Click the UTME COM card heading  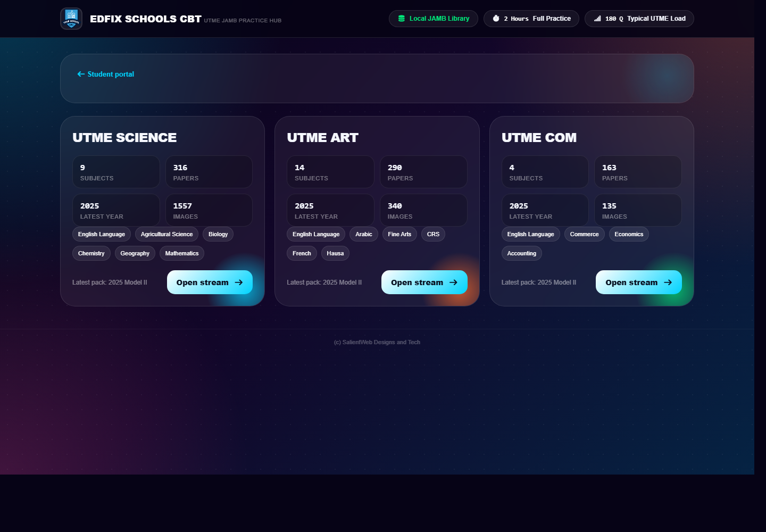click(539, 137)
